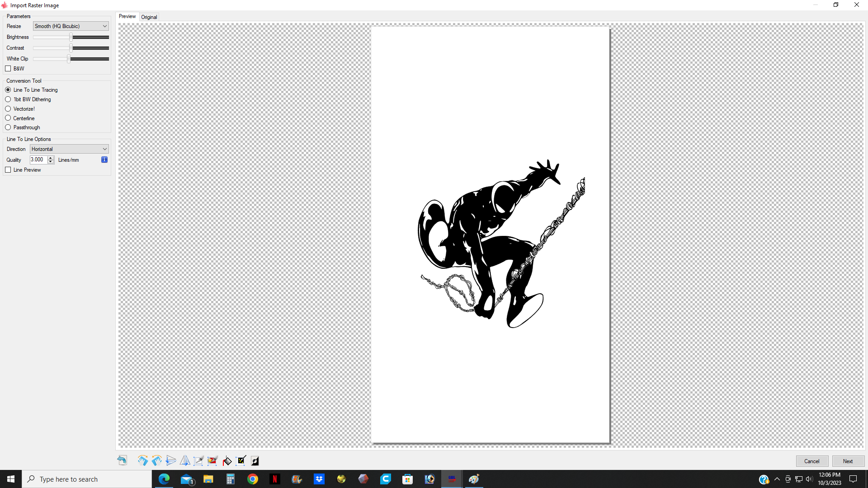Select the crop image tool
868x488 pixels.
coord(198,460)
